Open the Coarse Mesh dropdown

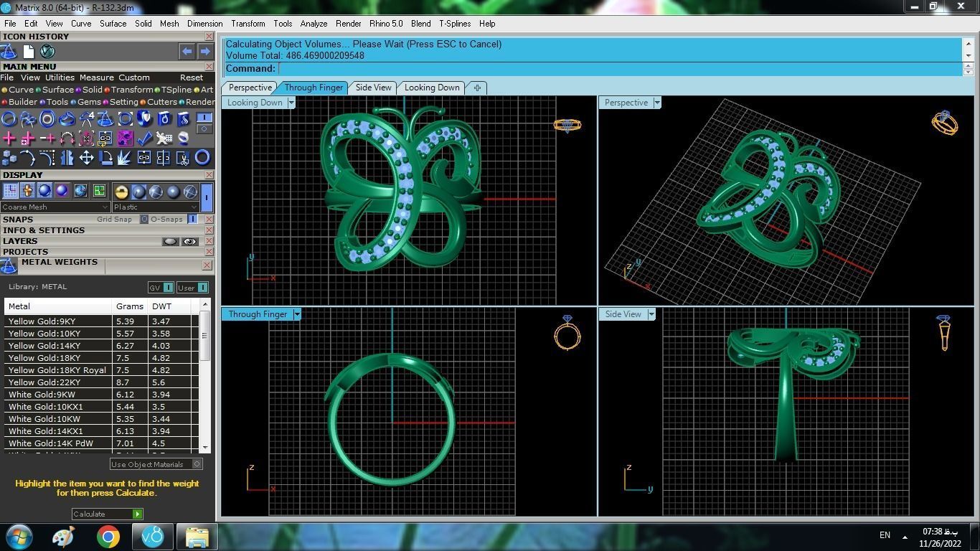point(55,207)
